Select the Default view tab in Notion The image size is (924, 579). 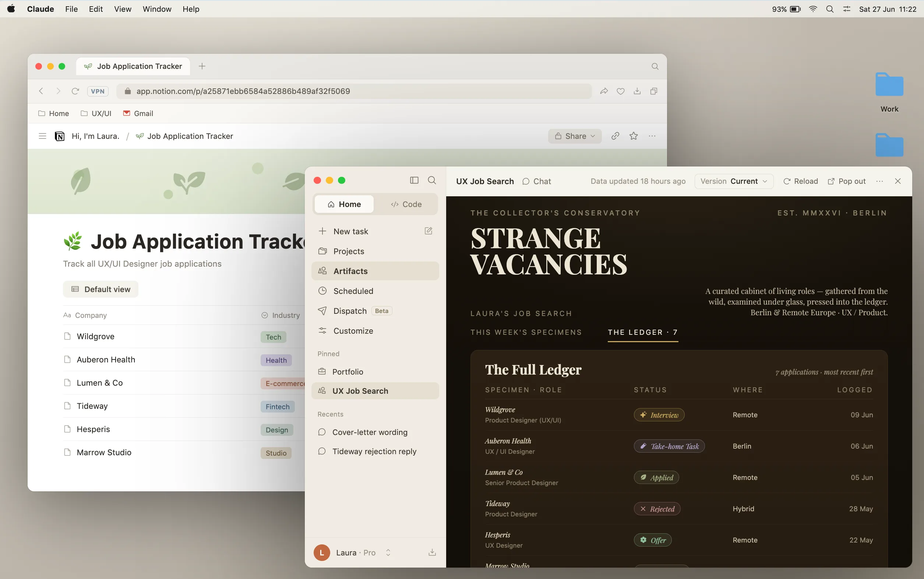pos(100,289)
